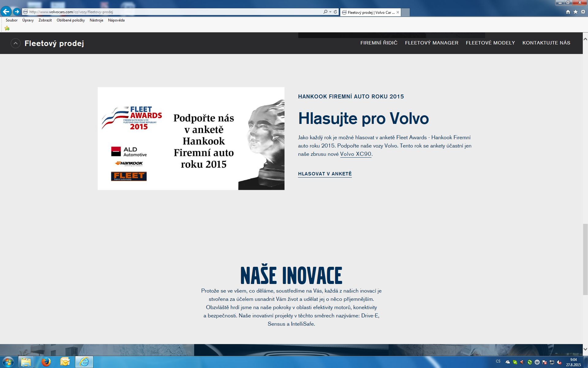Open the browser Tools gear icon

tap(583, 12)
